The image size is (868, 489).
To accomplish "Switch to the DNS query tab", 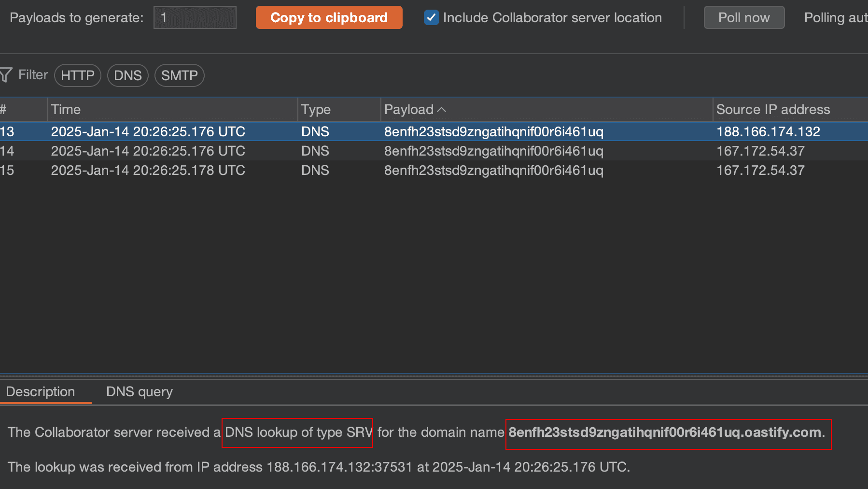I will coord(139,391).
